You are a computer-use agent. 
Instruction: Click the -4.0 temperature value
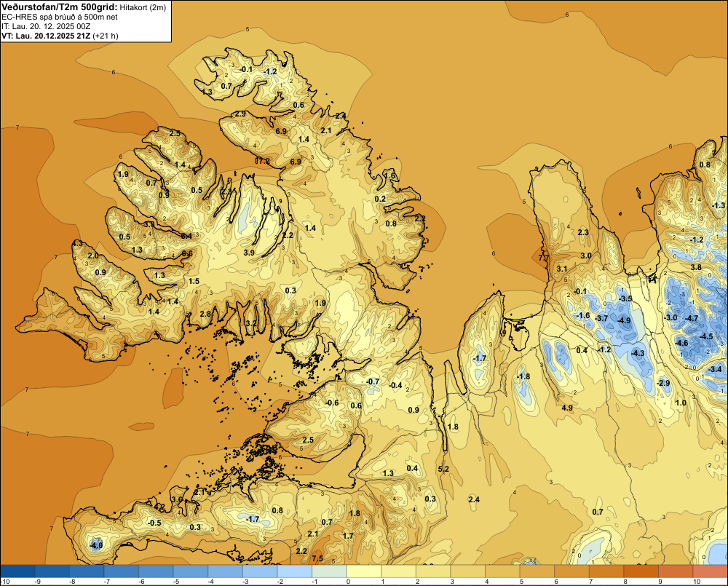(x=96, y=546)
